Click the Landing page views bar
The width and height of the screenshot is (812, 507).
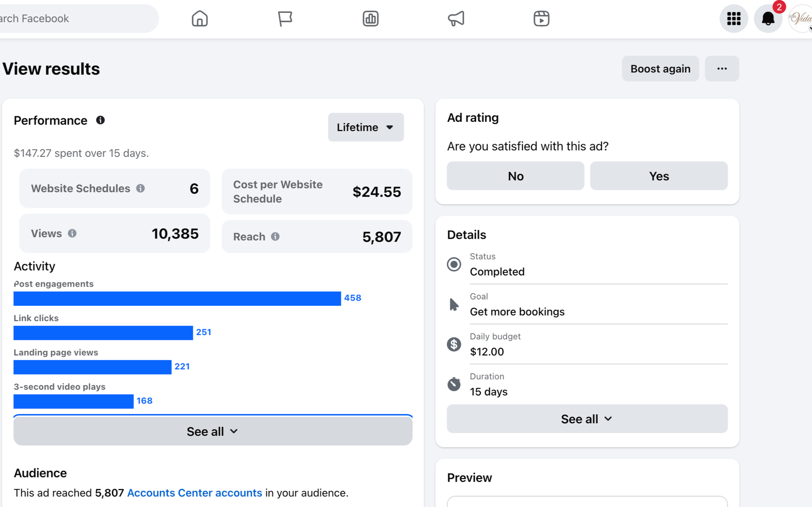click(x=92, y=367)
